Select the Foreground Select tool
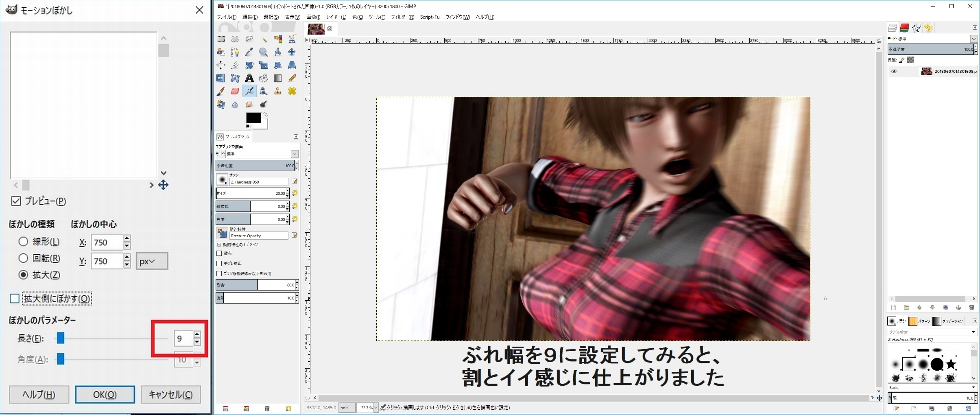The width and height of the screenshot is (980, 415). 221,52
